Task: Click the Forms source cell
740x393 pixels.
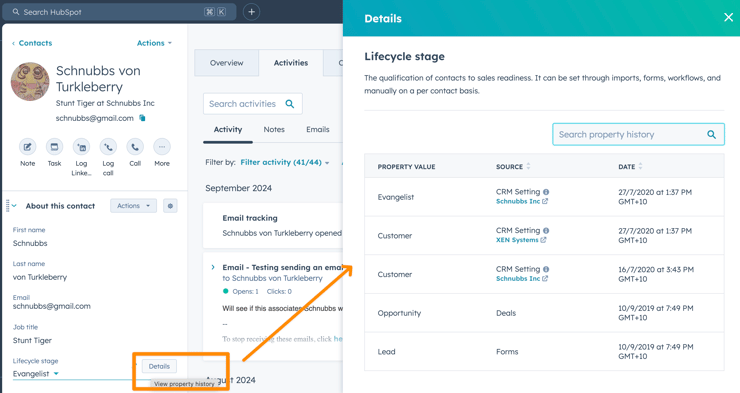Action: point(507,352)
